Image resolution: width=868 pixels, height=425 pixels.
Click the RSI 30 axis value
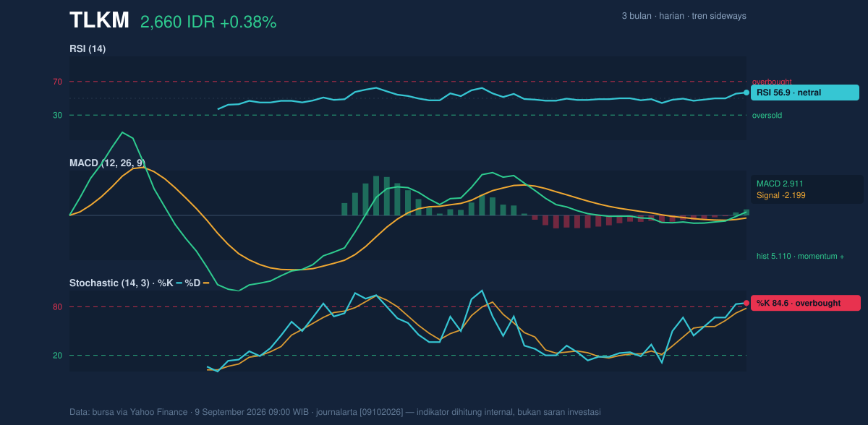57,115
